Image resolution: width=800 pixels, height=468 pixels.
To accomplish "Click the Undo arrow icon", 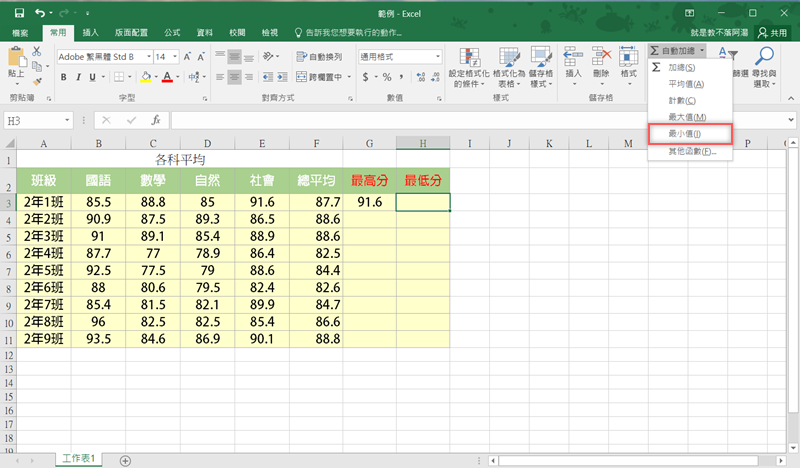I will click(40, 13).
